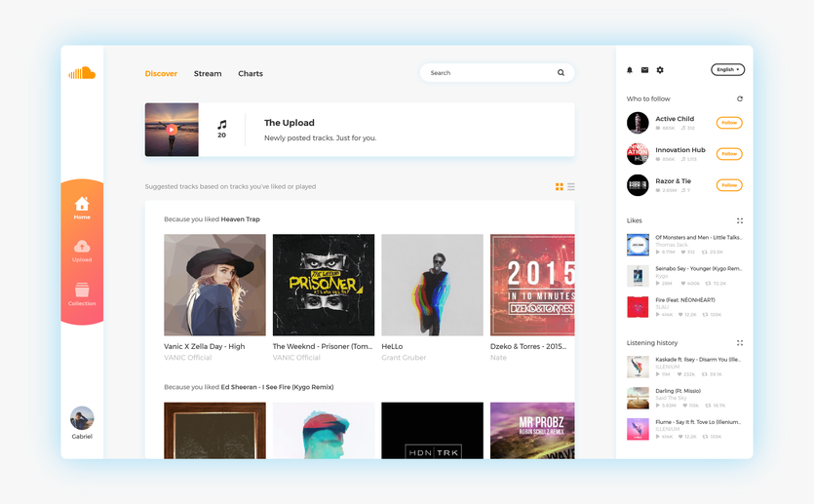Click 'Dzeko & Torres - 2015...' track title
This screenshot has width=814, height=504.
tap(528, 346)
